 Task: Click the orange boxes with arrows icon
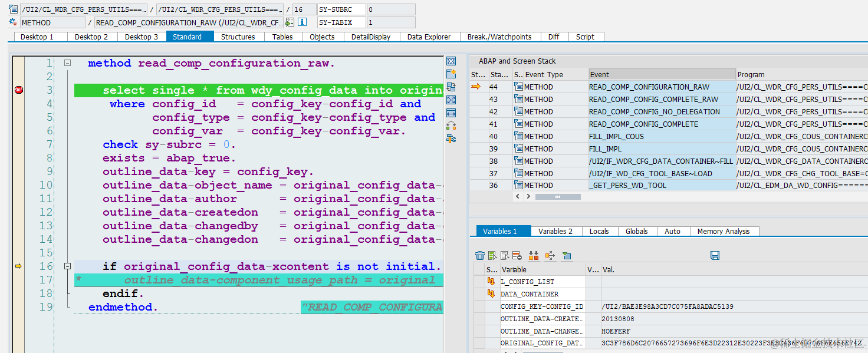click(534, 255)
